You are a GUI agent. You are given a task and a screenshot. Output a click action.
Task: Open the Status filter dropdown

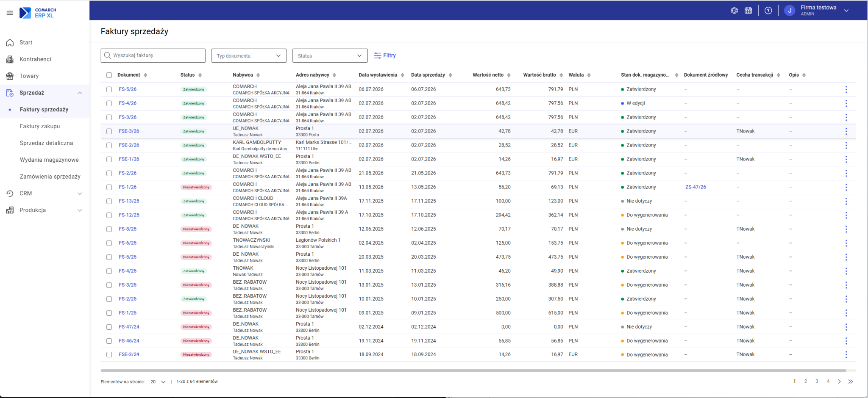330,55
